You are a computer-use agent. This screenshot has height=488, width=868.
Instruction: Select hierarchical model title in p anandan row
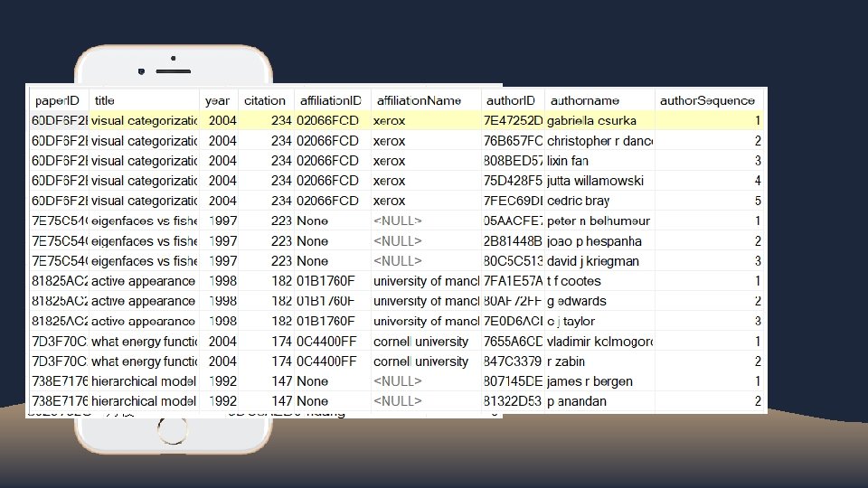pyautogui.click(x=144, y=401)
